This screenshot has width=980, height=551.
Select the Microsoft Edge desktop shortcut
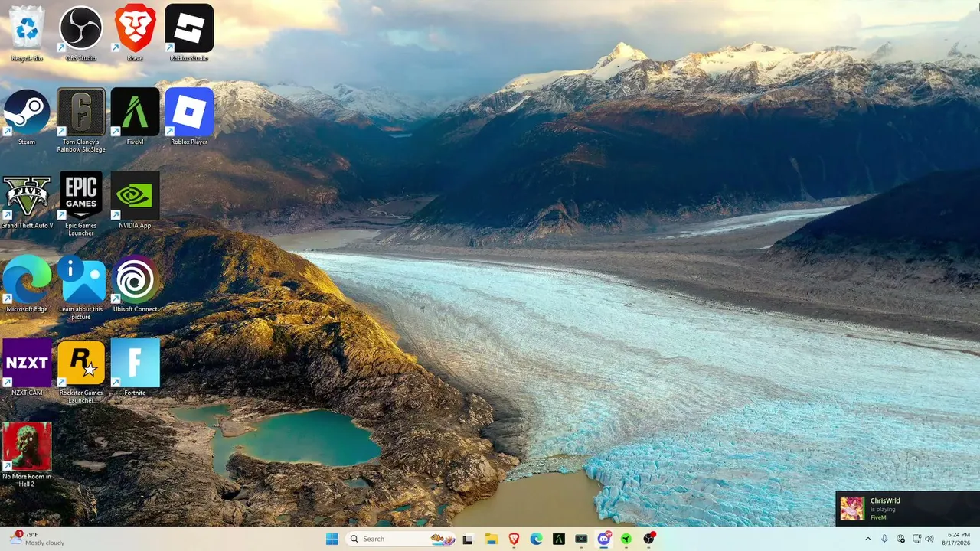[27, 284]
